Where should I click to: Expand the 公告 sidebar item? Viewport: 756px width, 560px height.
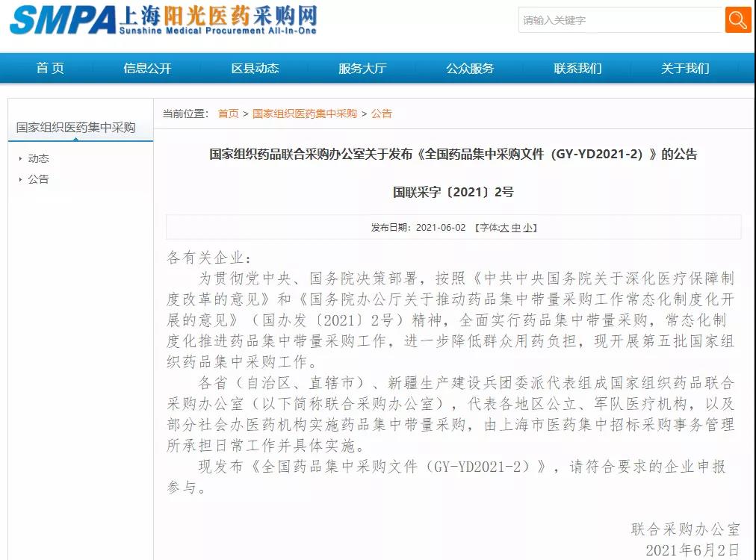37,179
